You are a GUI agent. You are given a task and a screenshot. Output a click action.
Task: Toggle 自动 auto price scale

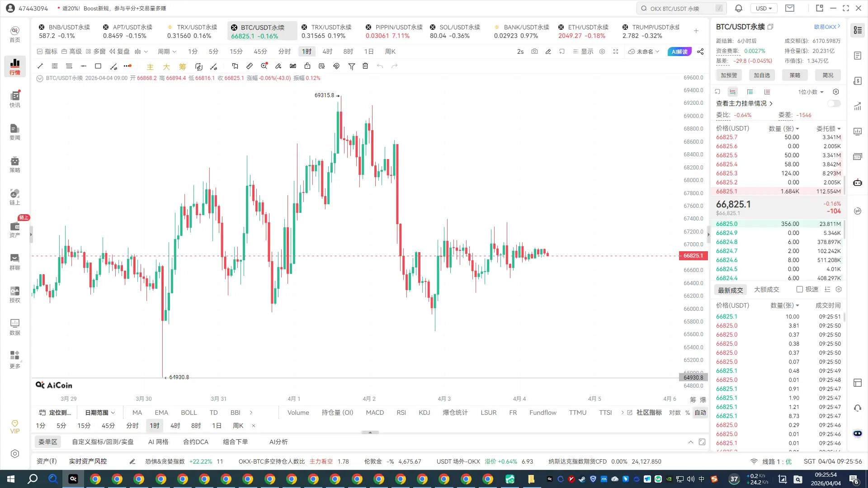click(700, 413)
